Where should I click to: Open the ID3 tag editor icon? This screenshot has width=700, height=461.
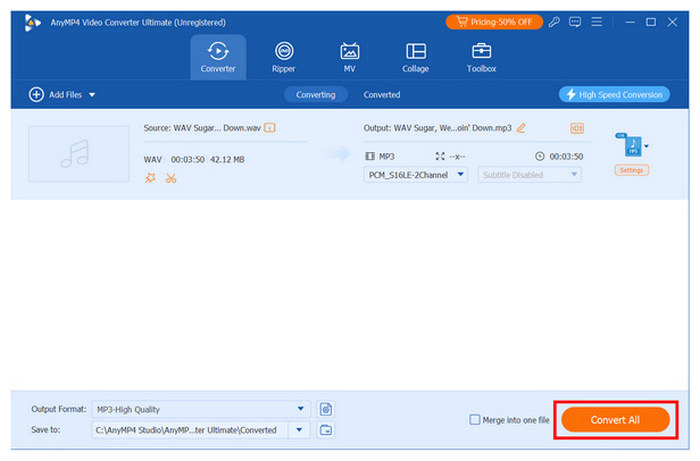pyautogui.click(x=577, y=128)
